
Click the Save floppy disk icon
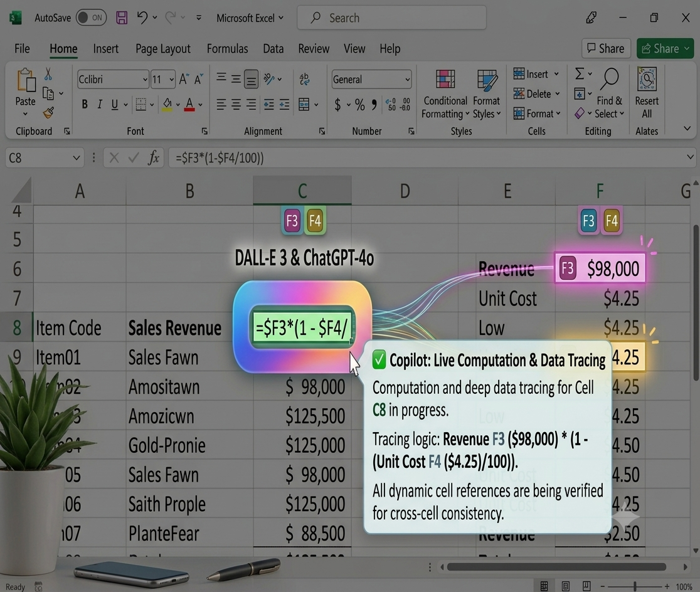(122, 18)
